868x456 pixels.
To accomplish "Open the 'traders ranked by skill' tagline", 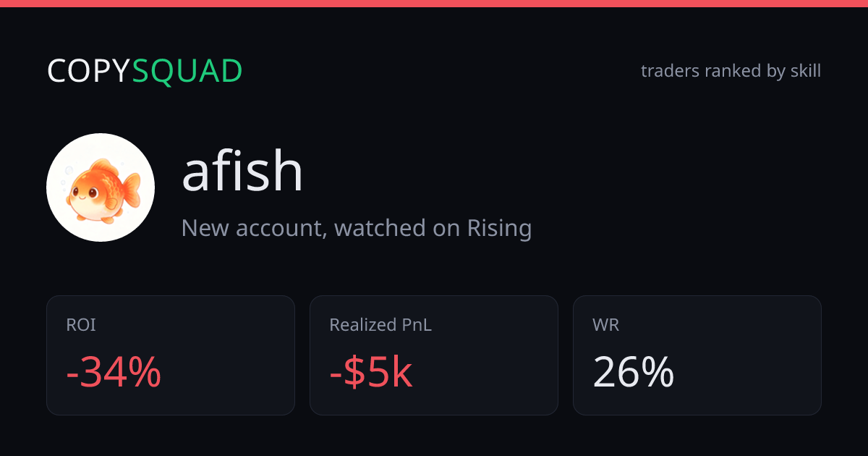I will [x=731, y=71].
